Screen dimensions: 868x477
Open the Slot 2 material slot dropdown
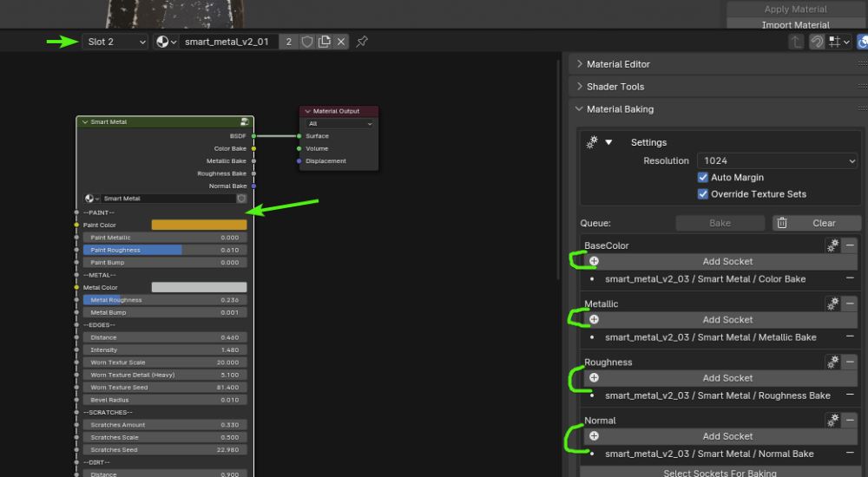point(115,42)
